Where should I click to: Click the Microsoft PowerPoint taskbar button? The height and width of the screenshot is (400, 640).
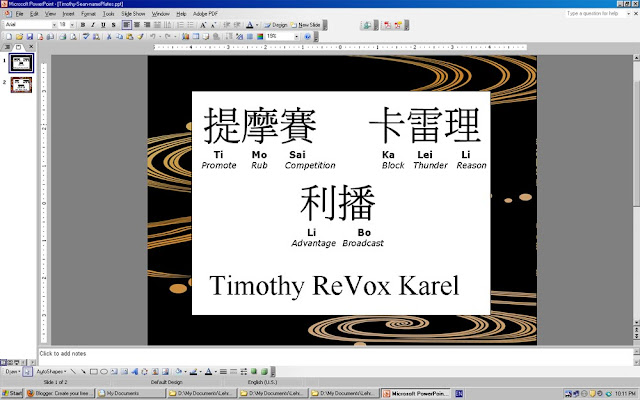[x=416, y=393]
